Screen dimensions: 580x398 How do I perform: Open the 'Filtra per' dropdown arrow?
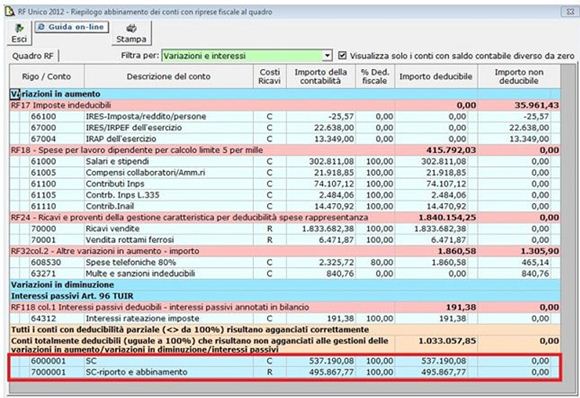pos(327,56)
